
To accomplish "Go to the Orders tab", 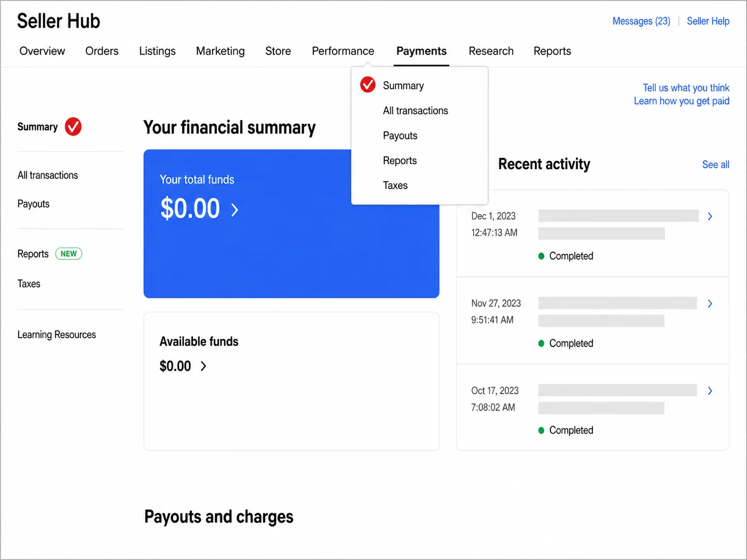I will pos(102,51).
